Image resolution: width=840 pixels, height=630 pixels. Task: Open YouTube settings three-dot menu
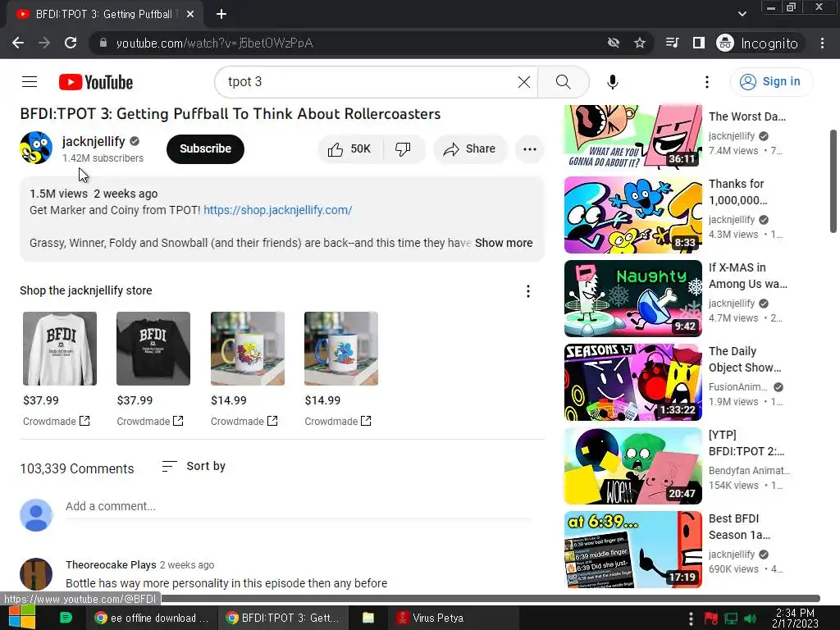[706, 82]
